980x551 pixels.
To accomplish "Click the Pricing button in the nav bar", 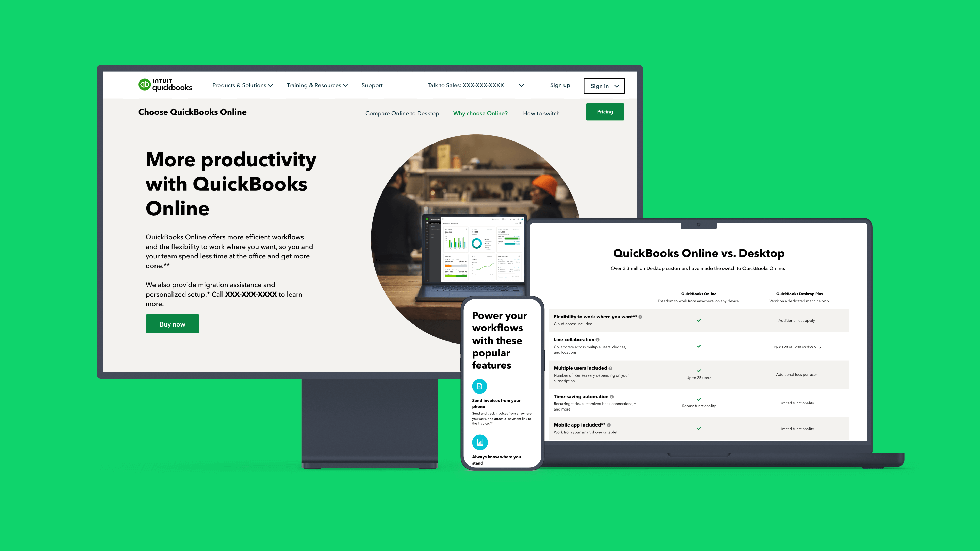I will pos(604,111).
